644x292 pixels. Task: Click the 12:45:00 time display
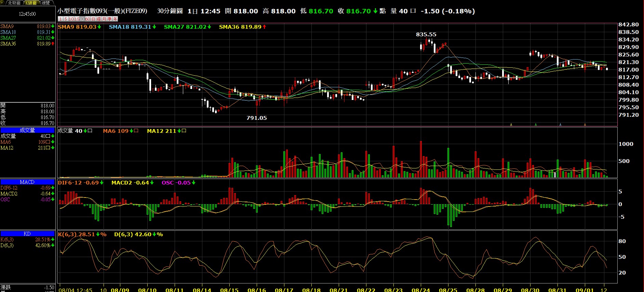27,14
